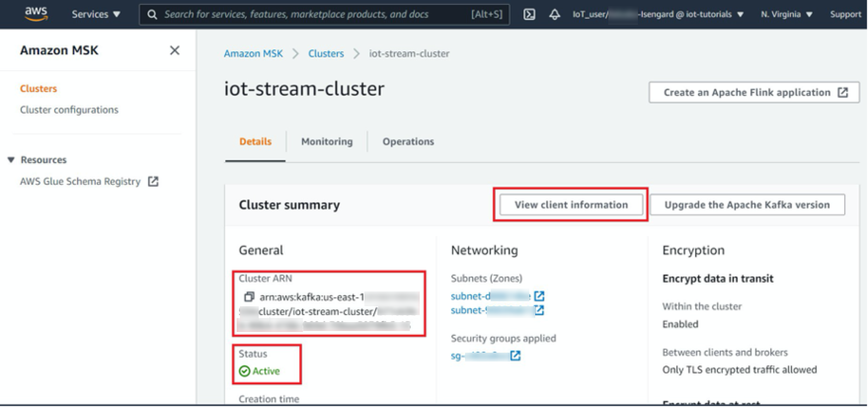Collapse the Resources section triangle
This screenshot has height=407, width=868.
11,160
